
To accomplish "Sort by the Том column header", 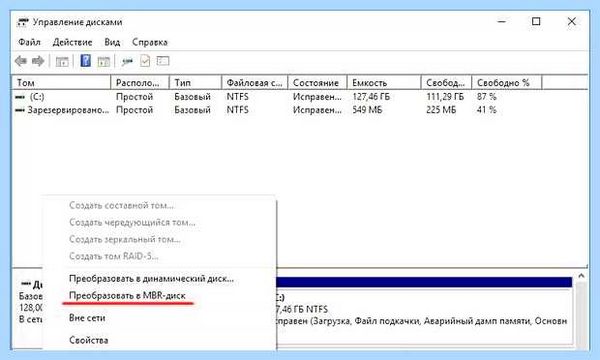I will pos(62,83).
